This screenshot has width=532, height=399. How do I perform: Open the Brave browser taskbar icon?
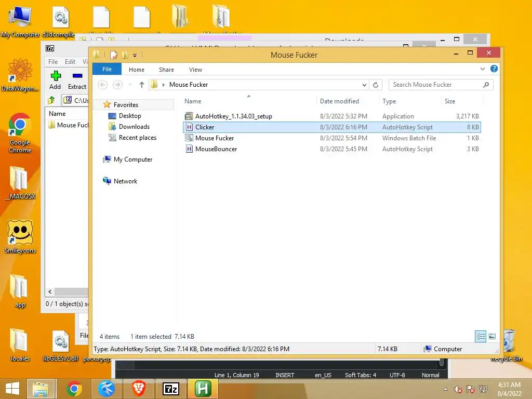139,389
